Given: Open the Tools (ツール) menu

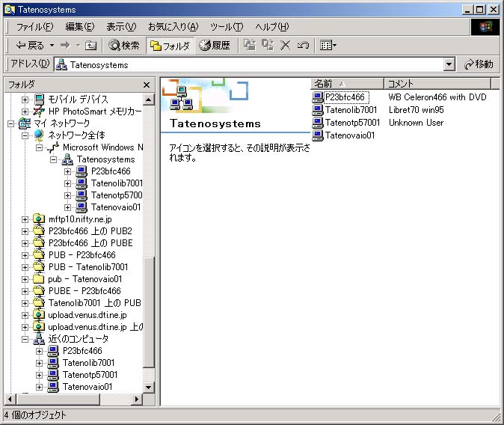Looking at the screenshot, I should click(227, 27).
